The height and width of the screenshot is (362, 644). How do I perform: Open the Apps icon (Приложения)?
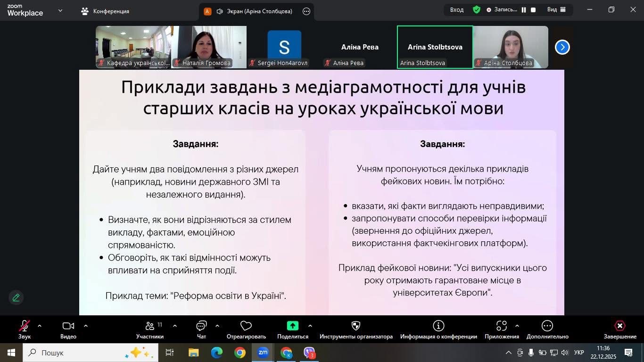502,326
